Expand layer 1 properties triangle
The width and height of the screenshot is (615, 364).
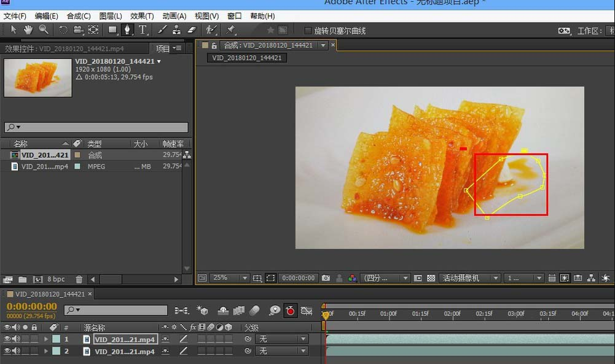[x=46, y=339]
